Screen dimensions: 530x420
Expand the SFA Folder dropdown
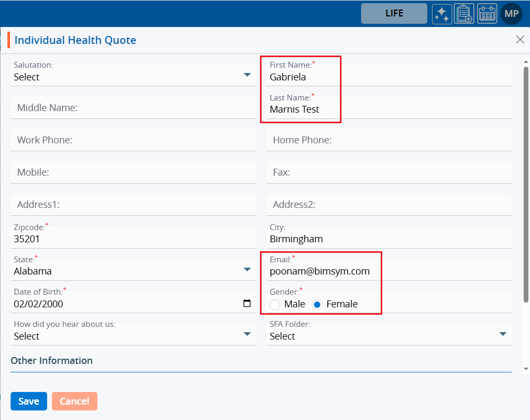pyautogui.click(x=502, y=334)
